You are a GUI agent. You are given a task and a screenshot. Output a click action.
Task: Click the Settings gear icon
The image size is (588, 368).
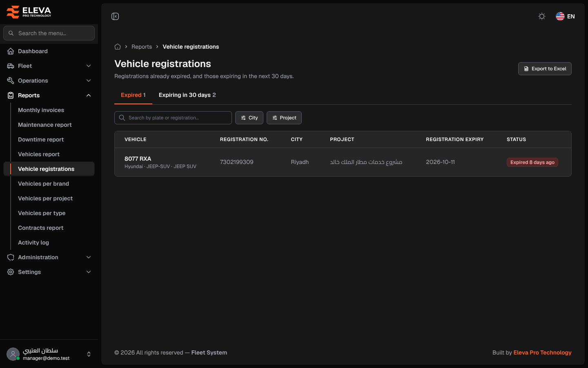click(x=11, y=272)
